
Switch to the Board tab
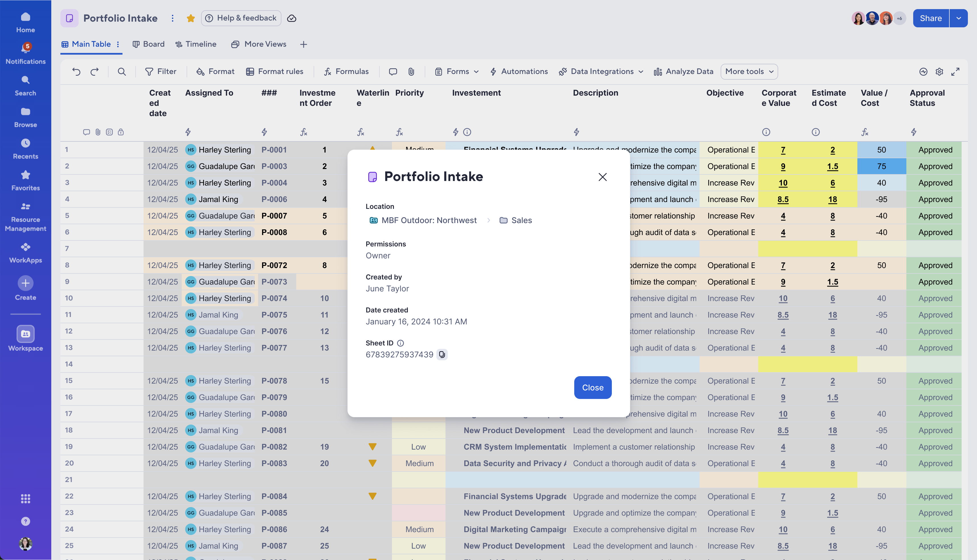(148, 44)
